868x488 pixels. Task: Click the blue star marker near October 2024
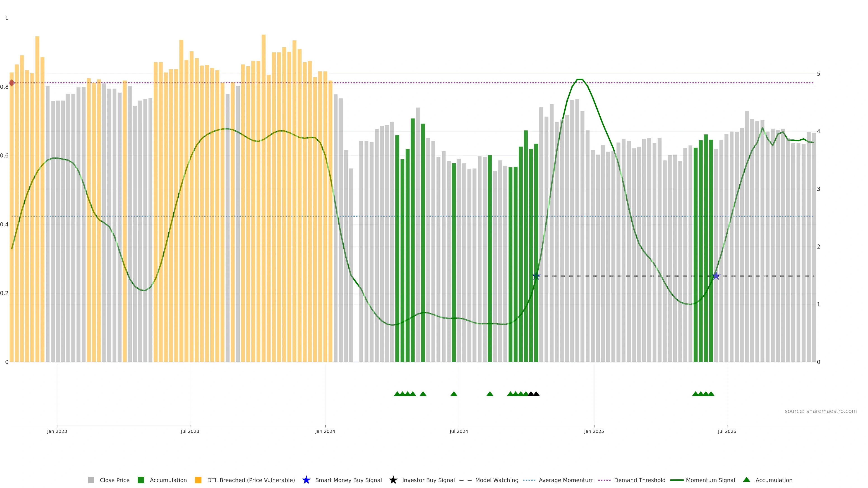[536, 276]
